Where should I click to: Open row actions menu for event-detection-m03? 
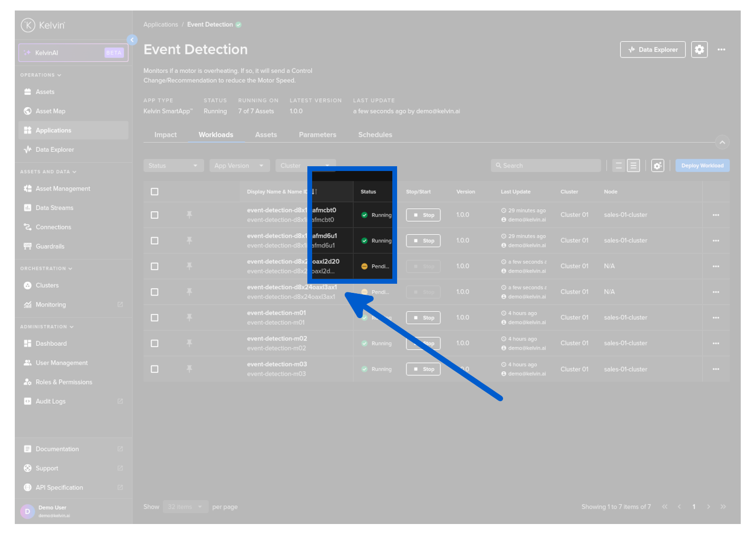point(715,369)
